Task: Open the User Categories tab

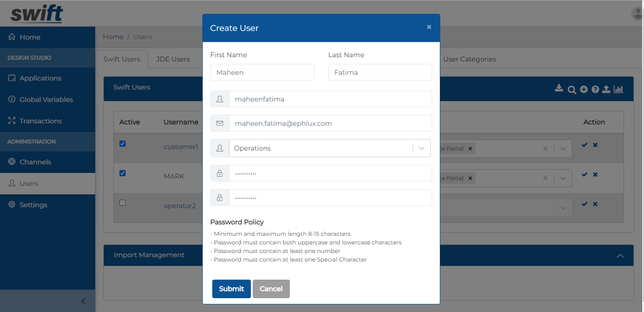Action: 469,59
